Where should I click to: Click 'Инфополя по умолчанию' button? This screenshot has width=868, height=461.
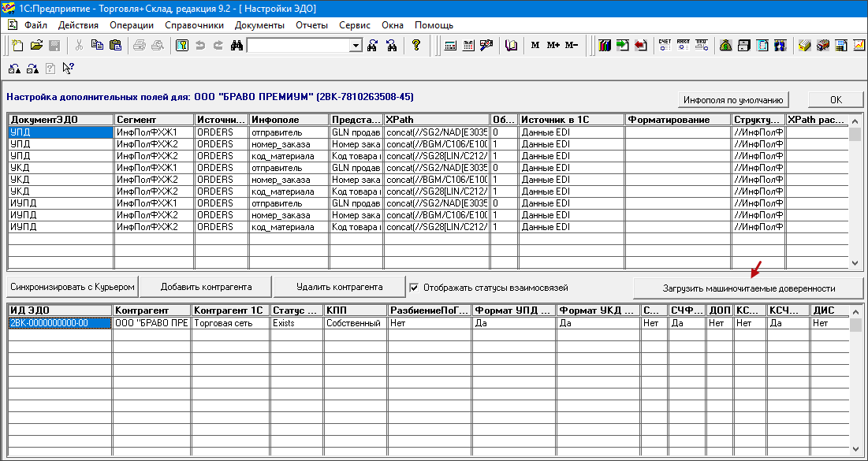click(x=733, y=99)
